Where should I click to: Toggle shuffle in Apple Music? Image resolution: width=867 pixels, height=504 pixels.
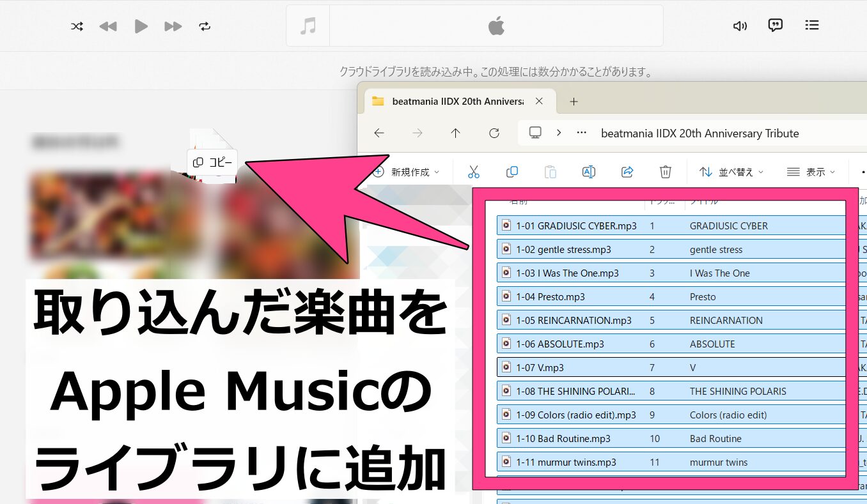[77, 26]
